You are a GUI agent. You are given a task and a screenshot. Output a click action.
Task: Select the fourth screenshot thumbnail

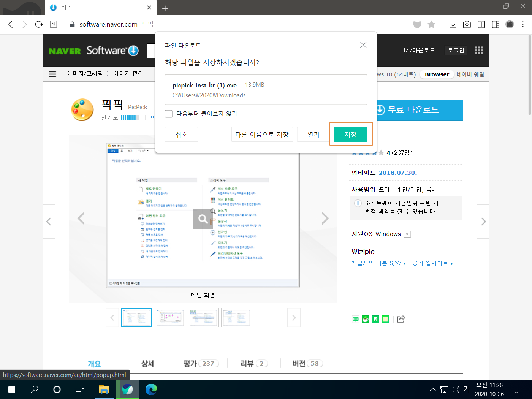pyautogui.click(x=236, y=318)
